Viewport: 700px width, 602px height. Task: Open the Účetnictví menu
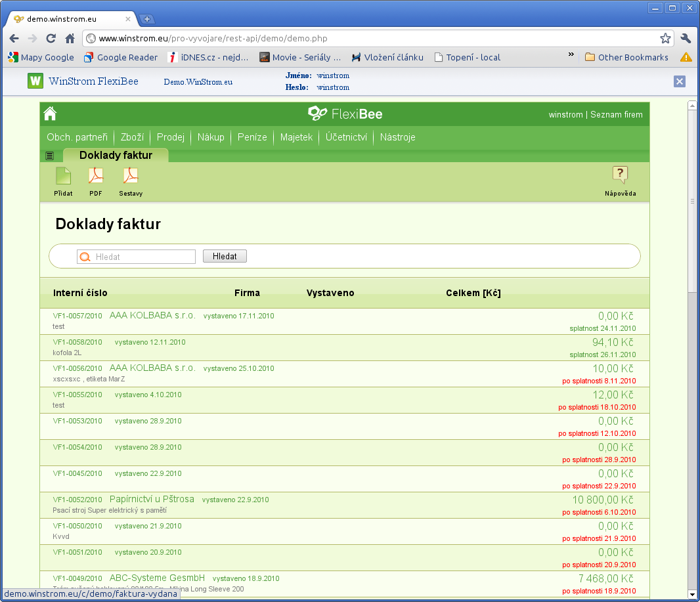[346, 137]
